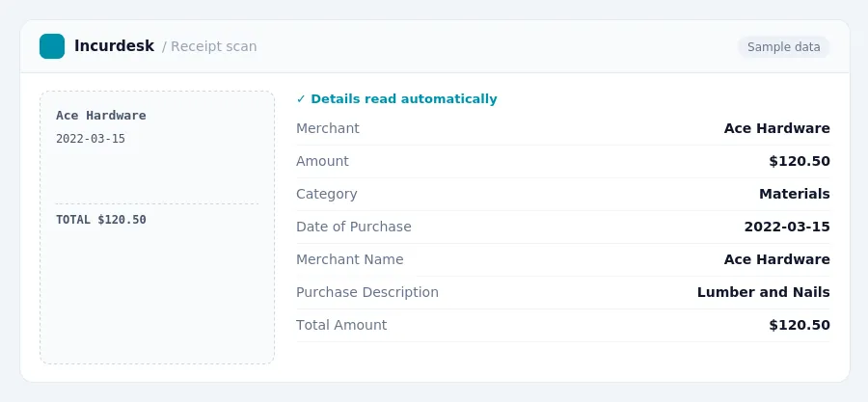
Task: Select the Ace Hardware value in Merchant row
Action: (x=776, y=128)
